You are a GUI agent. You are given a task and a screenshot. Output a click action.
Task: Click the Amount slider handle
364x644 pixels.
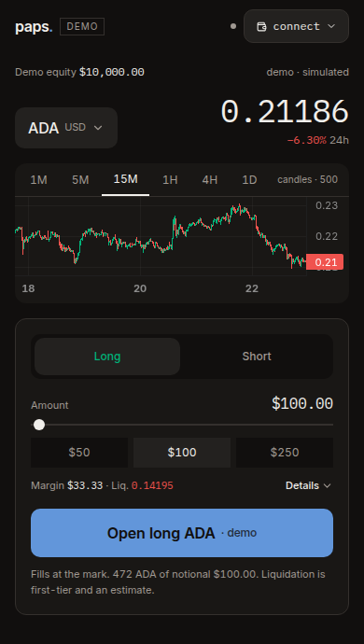(39, 425)
